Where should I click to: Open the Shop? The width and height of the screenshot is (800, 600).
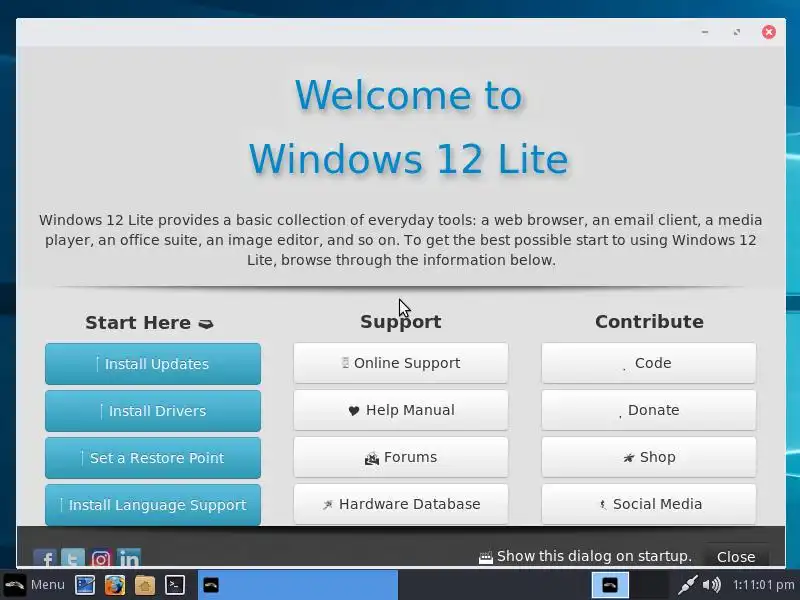tap(649, 457)
